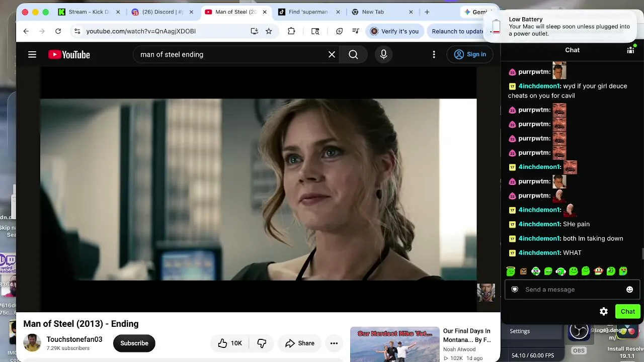This screenshot has width=644, height=362.
Task: Focus the Send a message field
Action: 574,290
